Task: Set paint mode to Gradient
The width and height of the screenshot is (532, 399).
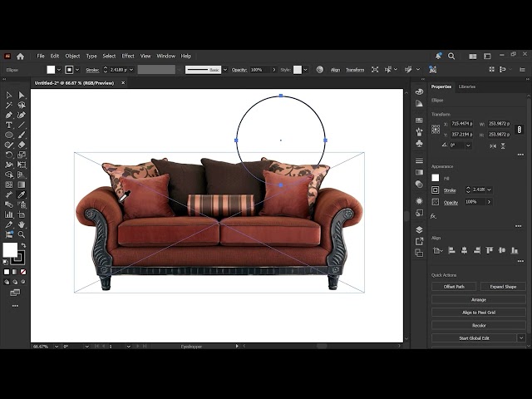Action: [15, 272]
